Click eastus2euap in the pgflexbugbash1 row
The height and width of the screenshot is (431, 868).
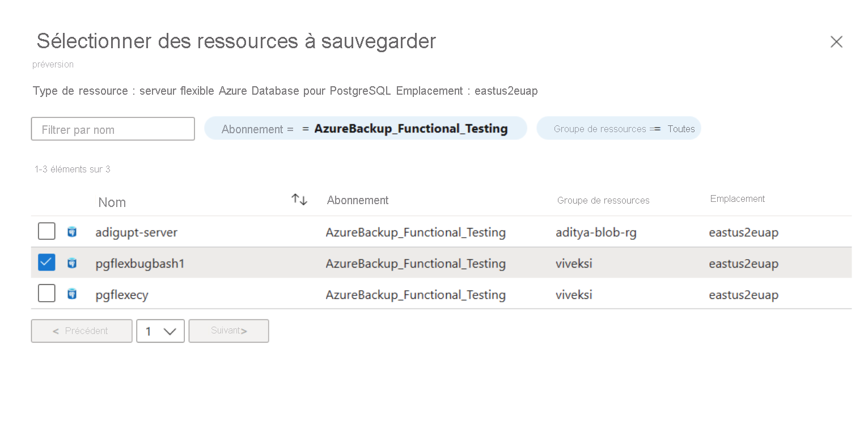pyautogui.click(x=743, y=264)
